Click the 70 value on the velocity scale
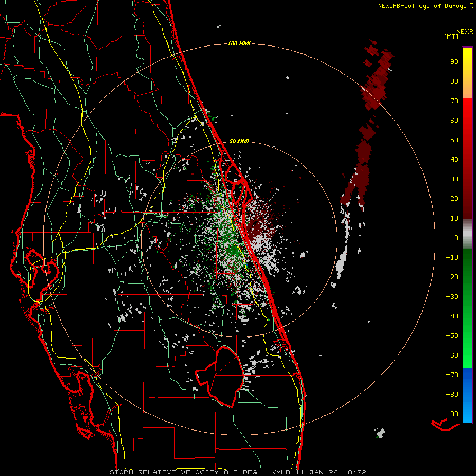476x476 pixels. click(454, 101)
